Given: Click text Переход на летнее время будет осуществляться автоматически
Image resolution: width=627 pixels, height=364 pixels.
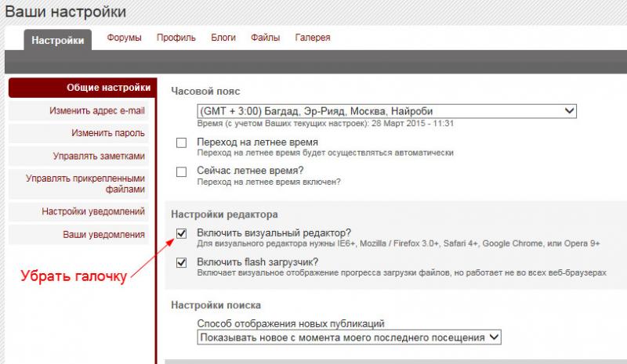Looking at the screenshot, I should [x=325, y=153].
